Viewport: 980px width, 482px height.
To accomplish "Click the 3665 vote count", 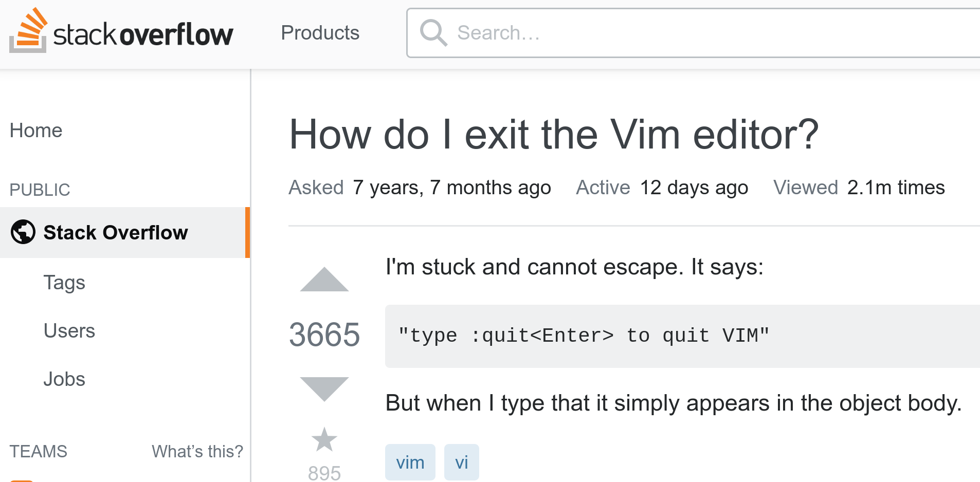I will pos(324,335).
